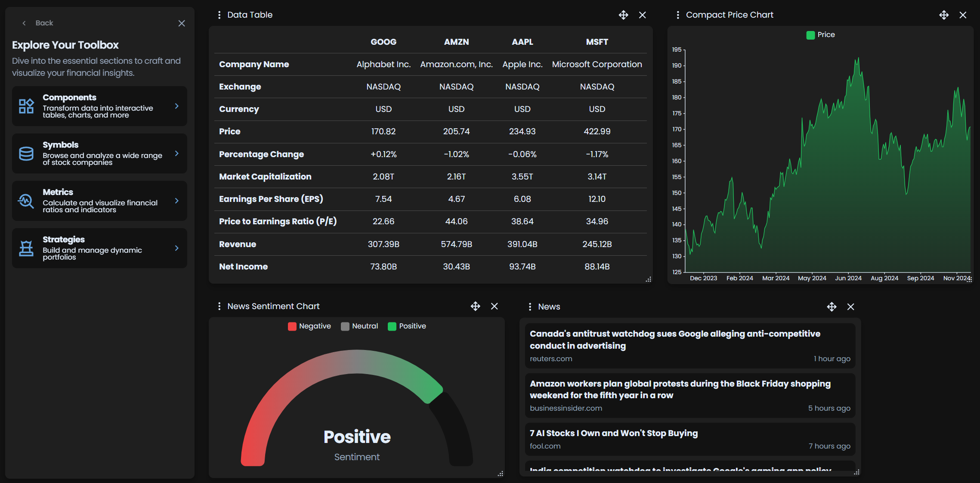Screen dimensions: 980x483
Task: Toggle the Positive sentiment legend
Action: pyautogui.click(x=407, y=326)
